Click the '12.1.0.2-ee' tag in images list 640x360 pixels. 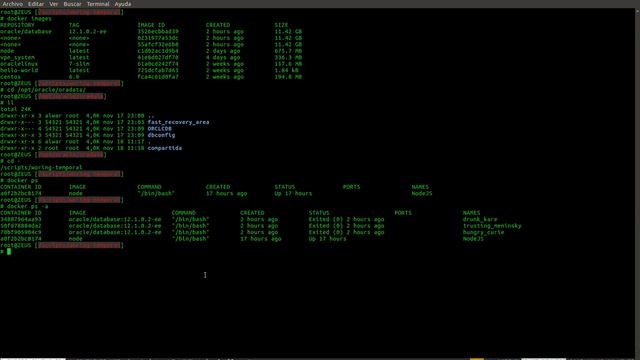(87, 31)
